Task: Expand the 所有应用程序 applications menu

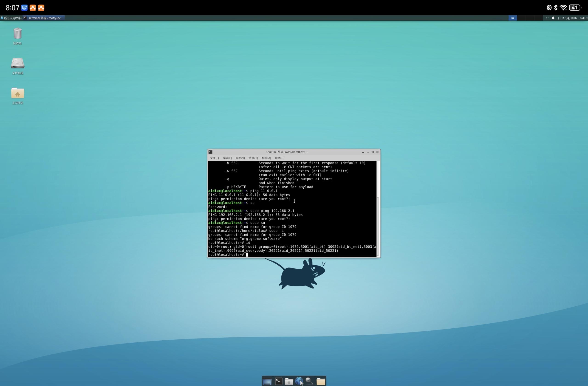Action: coord(11,18)
